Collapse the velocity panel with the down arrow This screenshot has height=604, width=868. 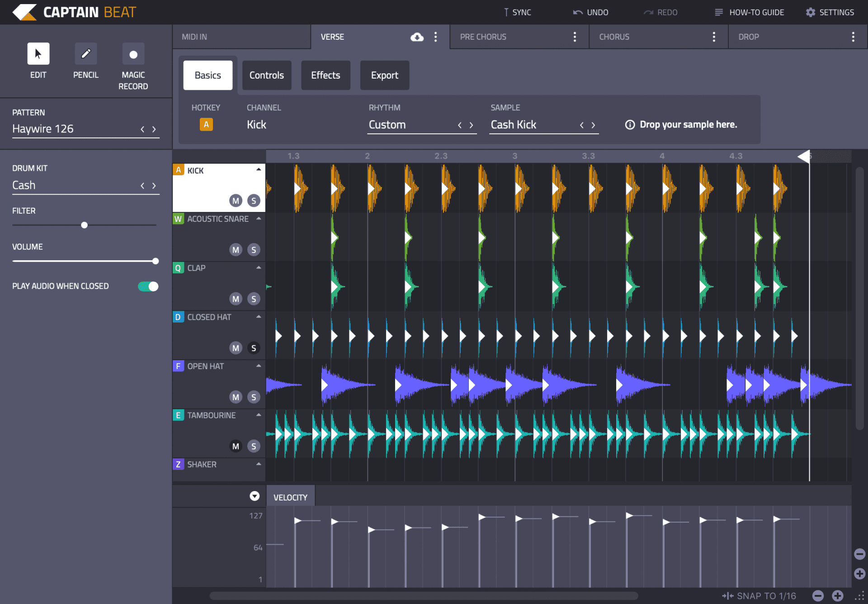tap(255, 496)
